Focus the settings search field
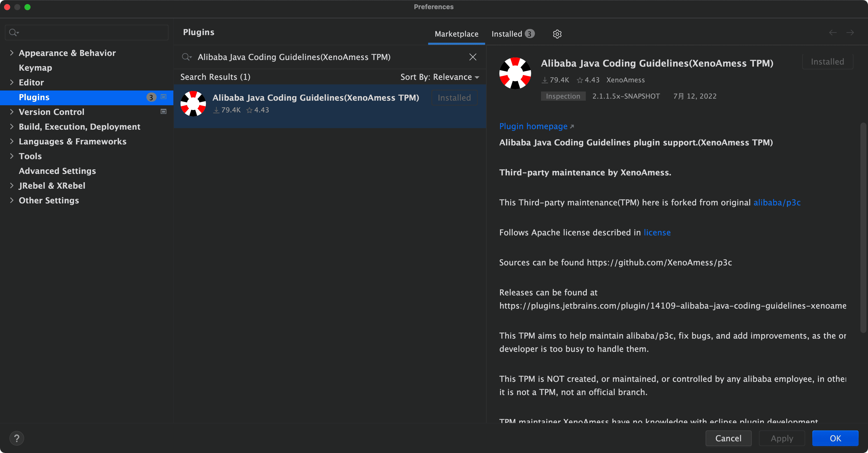 [x=87, y=32]
